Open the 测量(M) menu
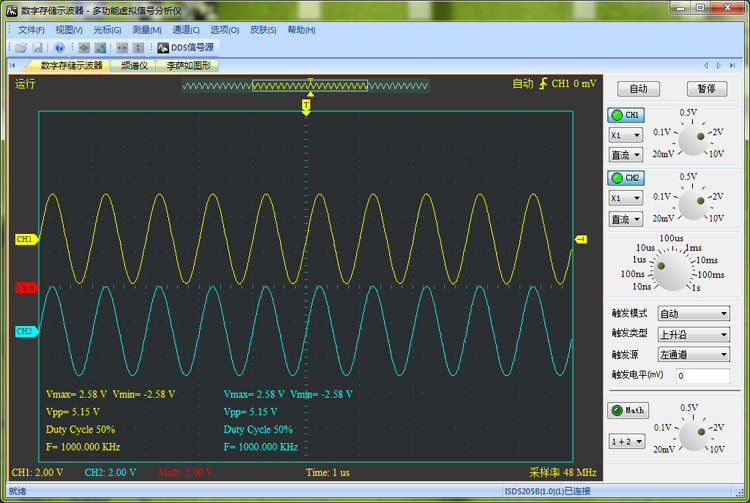 point(147,30)
